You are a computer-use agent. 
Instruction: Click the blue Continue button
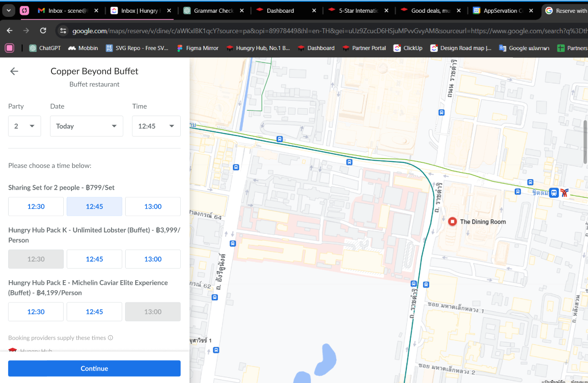[94, 368]
